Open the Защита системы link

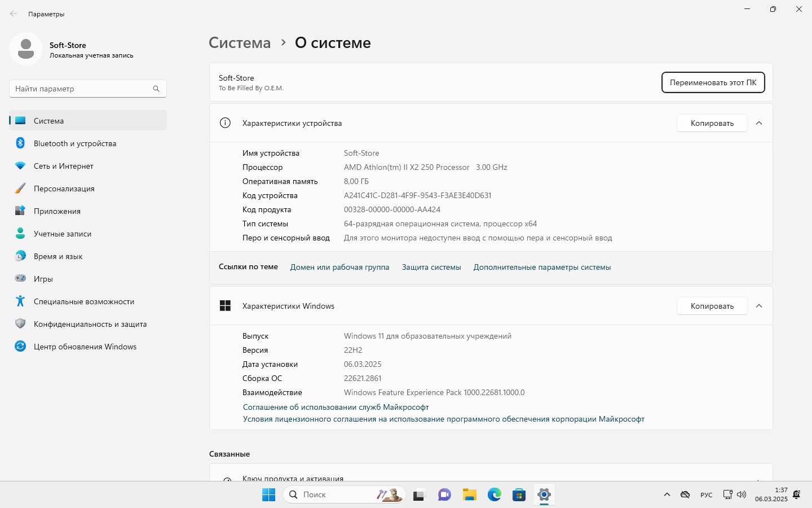point(431,267)
